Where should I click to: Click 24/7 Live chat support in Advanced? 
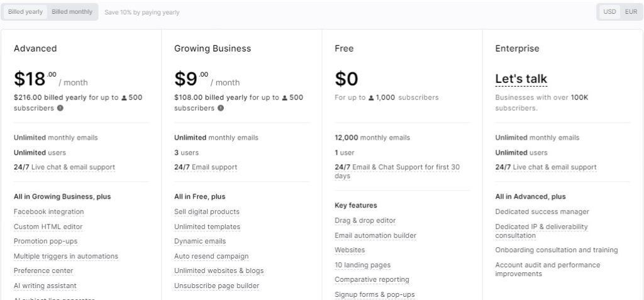point(65,167)
